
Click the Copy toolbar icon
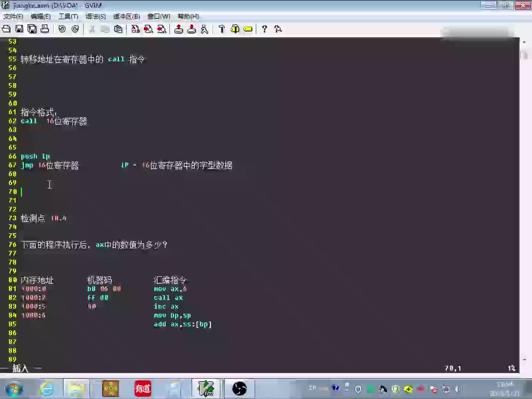[x=105, y=29]
